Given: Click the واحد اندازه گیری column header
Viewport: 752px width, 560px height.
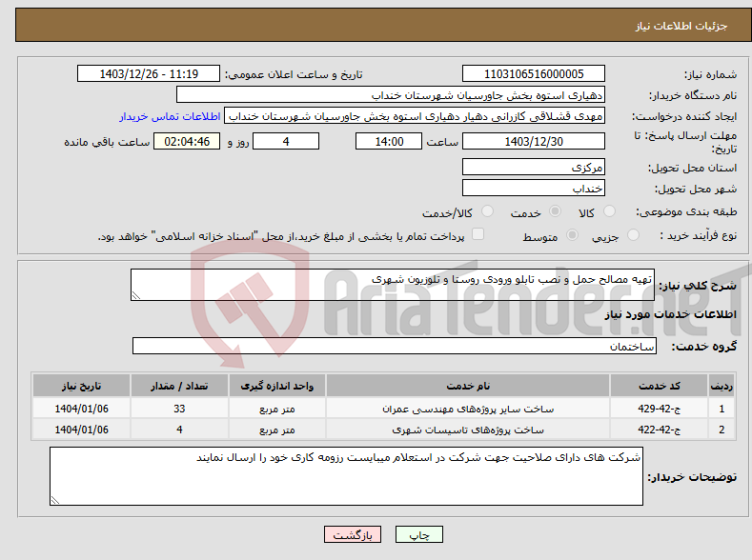Looking at the screenshot, I should coord(277,386).
